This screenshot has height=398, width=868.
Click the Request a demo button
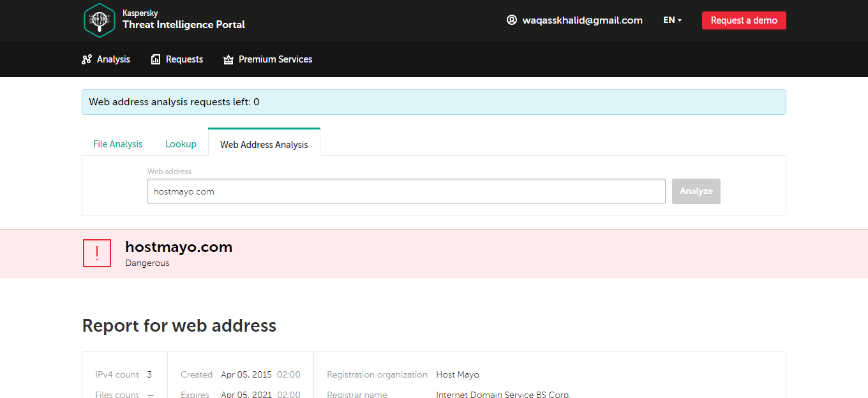(x=744, y=20)
